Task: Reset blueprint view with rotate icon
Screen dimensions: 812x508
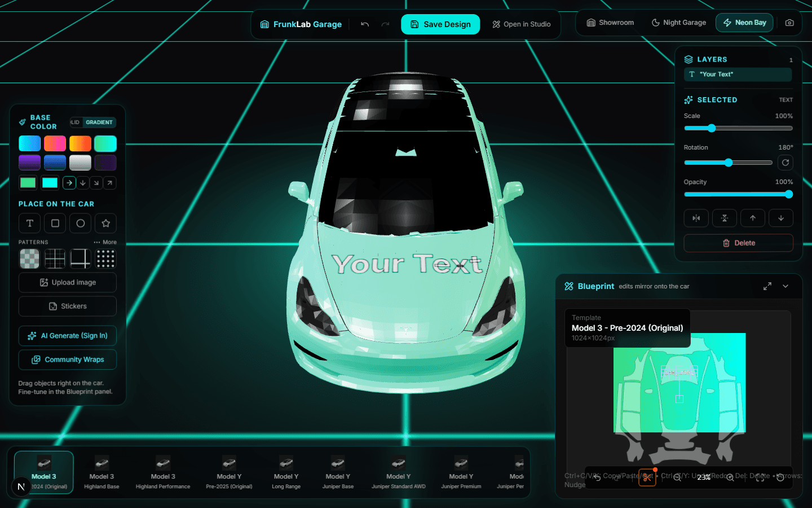Action: pos(780,478)
